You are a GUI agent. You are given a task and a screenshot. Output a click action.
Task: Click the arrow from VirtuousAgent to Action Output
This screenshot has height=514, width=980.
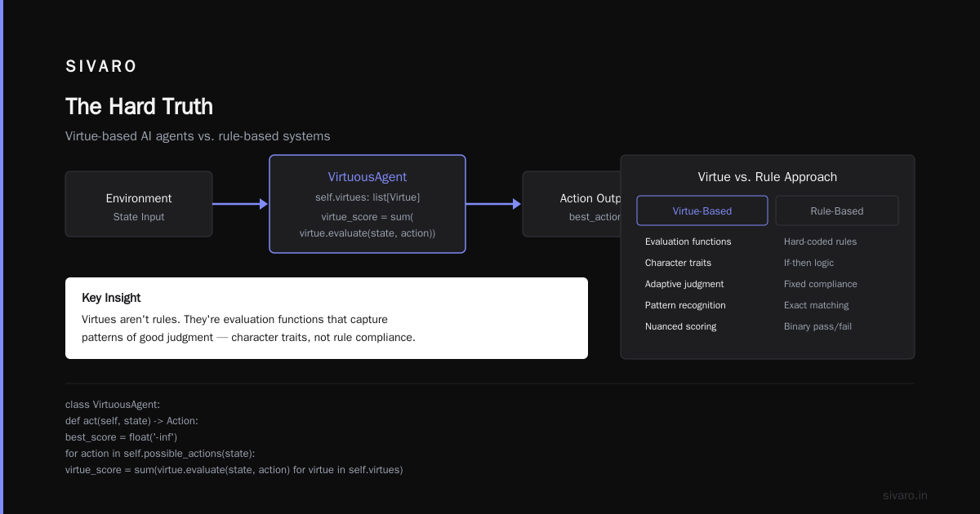point(494,204)
